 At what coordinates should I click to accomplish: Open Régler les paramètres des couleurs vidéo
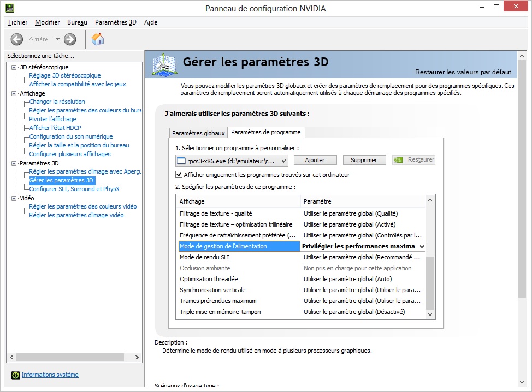tap(83, 206)
